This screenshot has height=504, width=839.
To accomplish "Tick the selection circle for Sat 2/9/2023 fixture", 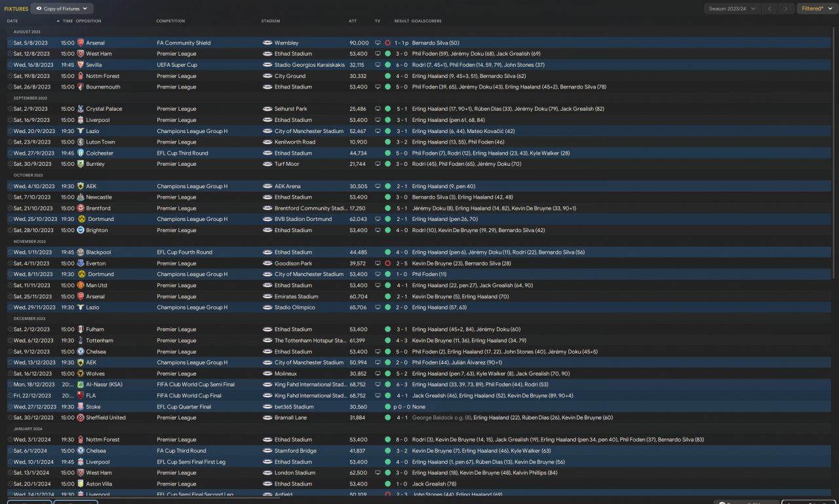I will [10, 109].
